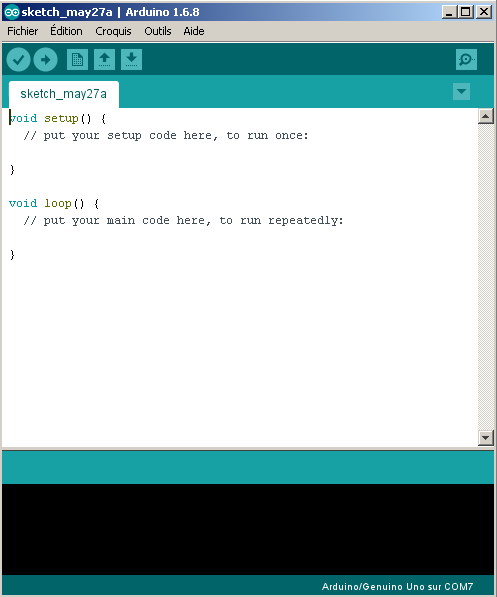Open the Édition menu
The height and width of the screenshot is (597, 497).
point(66,31)
